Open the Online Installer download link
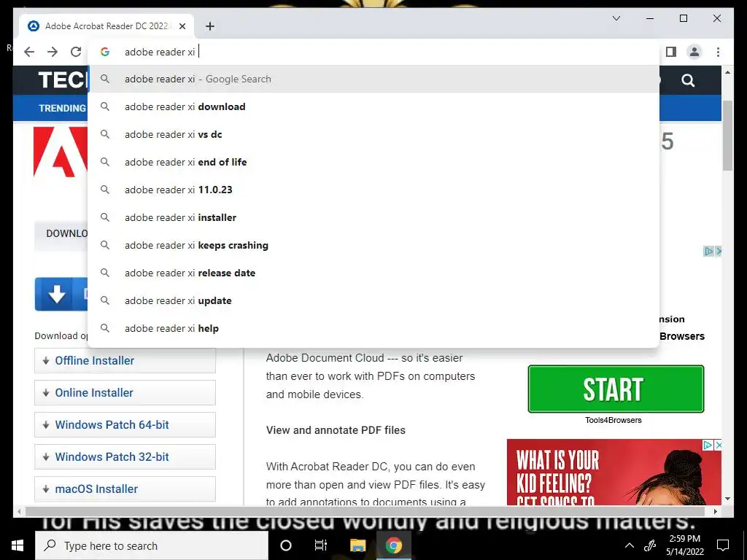Image resolution: width=747 pixels, height=560 pixels. point(125,392)
